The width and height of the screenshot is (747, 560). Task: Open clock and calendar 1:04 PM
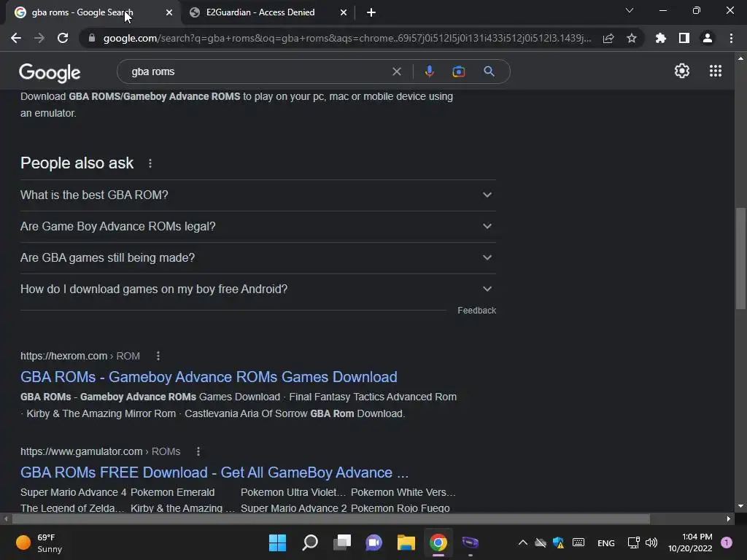[x=690, y=542]
